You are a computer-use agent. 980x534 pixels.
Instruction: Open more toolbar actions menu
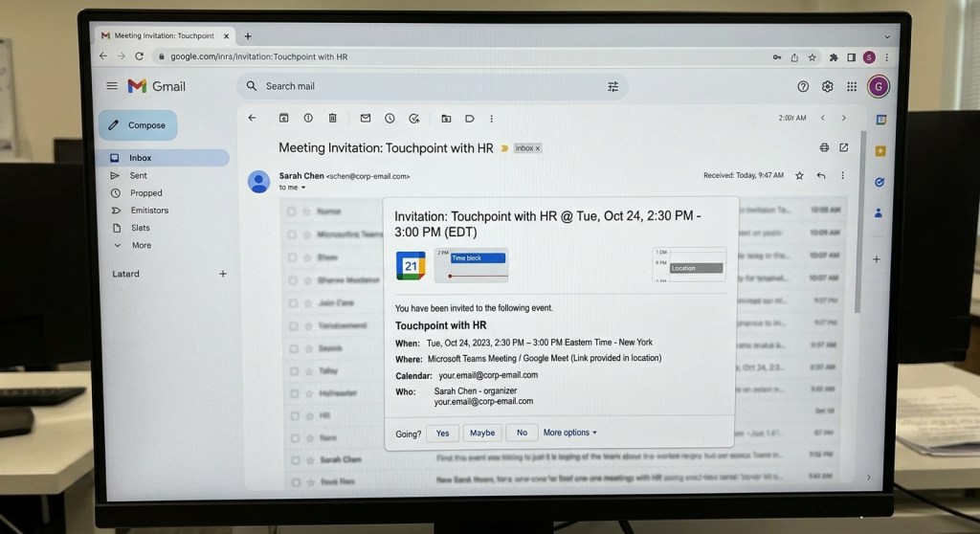491,119
